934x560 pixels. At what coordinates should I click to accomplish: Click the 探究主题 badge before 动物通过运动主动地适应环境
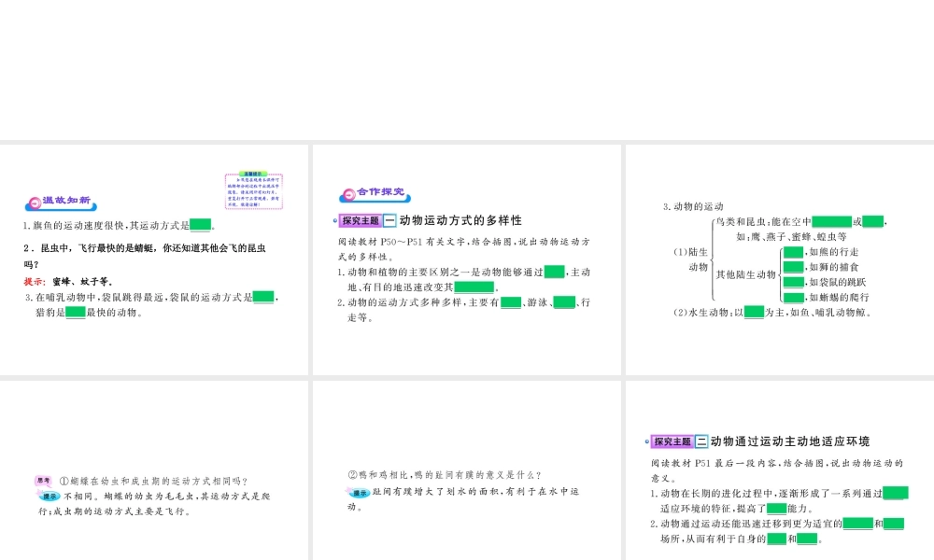pos(672,441)
